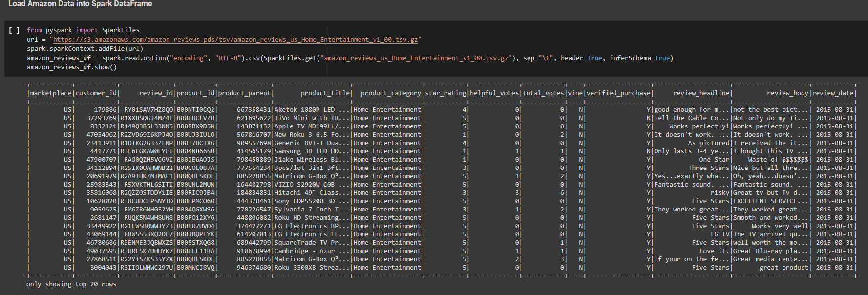This screenshot has height=295, width=868.
Task: Click product title 'Roku HD Streaming...'
Action: click(x=312, y=218)
